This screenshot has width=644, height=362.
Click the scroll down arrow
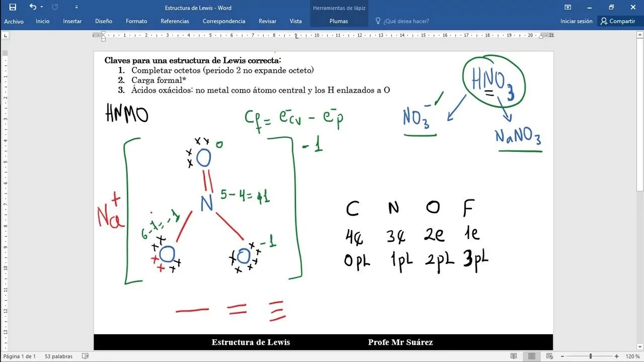pyautogui.click(x=640, y=346)
